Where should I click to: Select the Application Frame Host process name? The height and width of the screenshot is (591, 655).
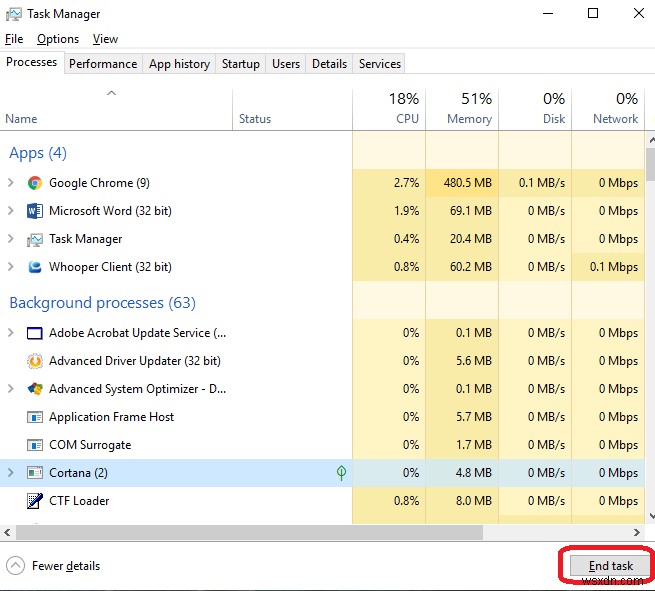pos(111,417)
